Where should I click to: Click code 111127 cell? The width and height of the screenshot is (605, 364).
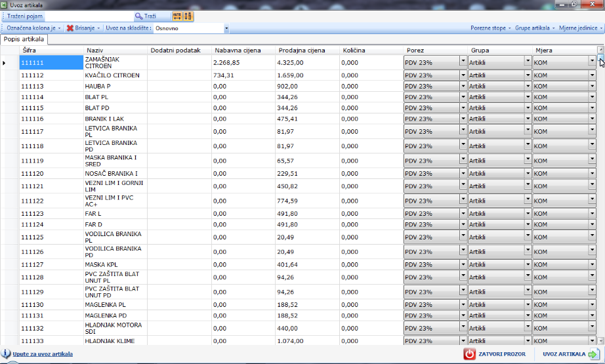click(51, 264)
